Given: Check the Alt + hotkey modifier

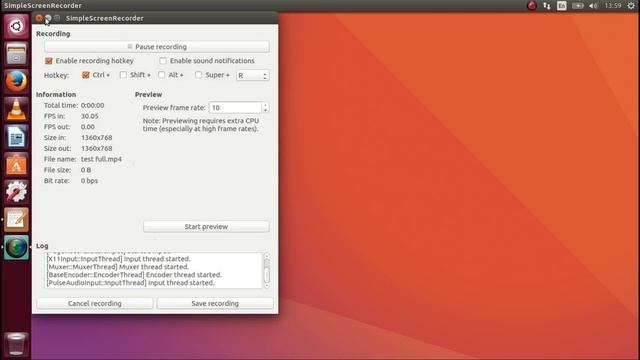Looking at the screenshot, I should [x=162, y=75].
